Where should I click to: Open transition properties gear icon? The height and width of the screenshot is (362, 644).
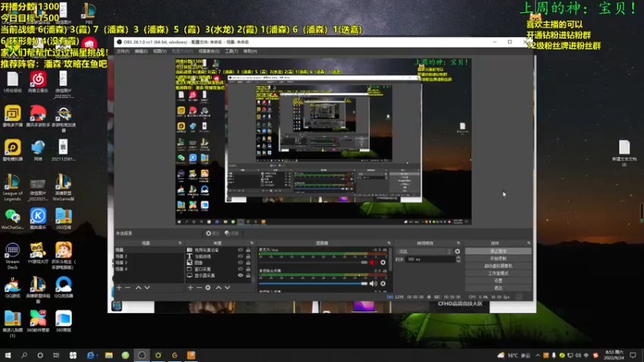(457, 251)
